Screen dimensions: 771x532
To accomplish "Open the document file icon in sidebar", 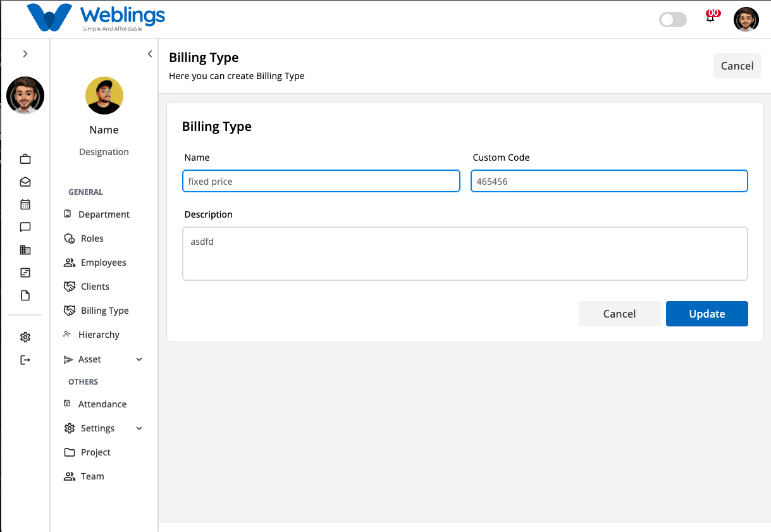I will click(25, 295).
